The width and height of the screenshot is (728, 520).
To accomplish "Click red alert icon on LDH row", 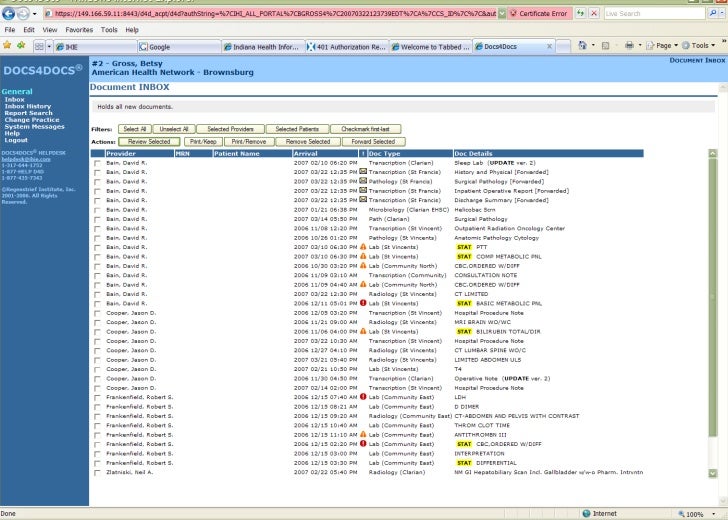I will click(363, 396).
